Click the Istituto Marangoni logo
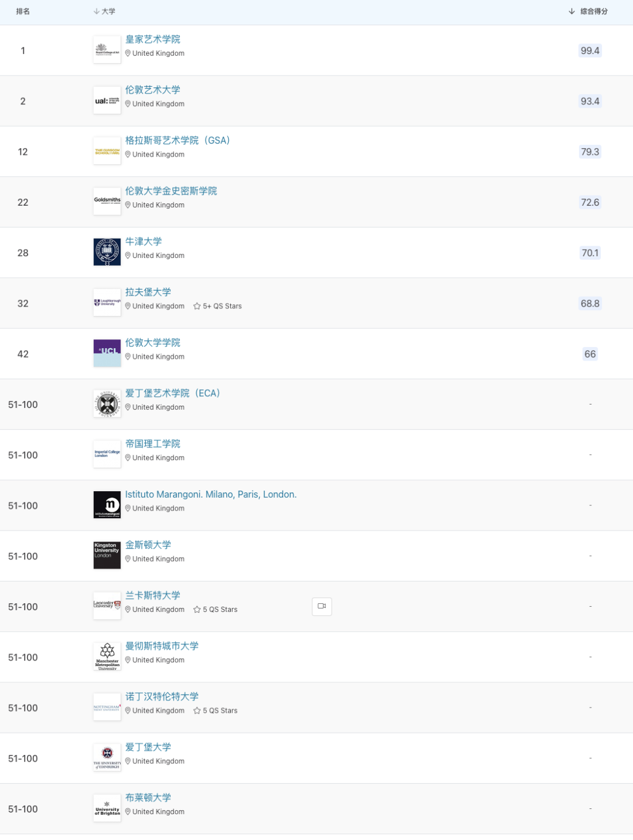The height and width of the screenshot is (840, 633). coord(107,505)
